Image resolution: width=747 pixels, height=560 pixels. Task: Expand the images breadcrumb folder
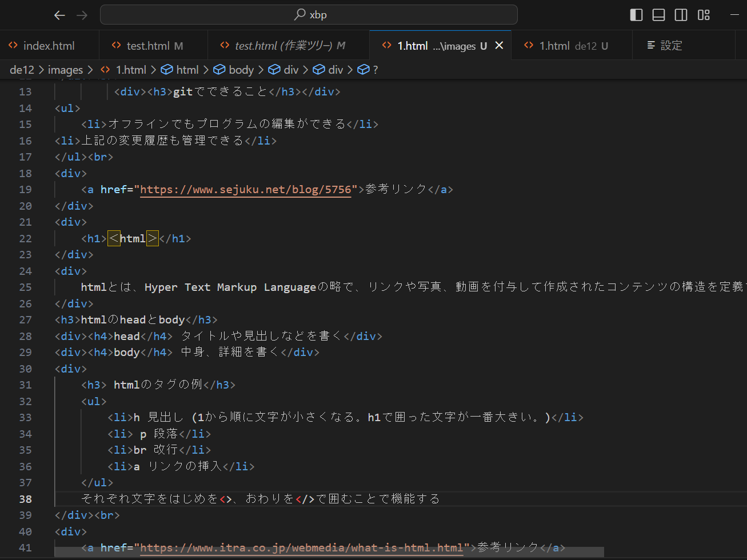[65, 70]
